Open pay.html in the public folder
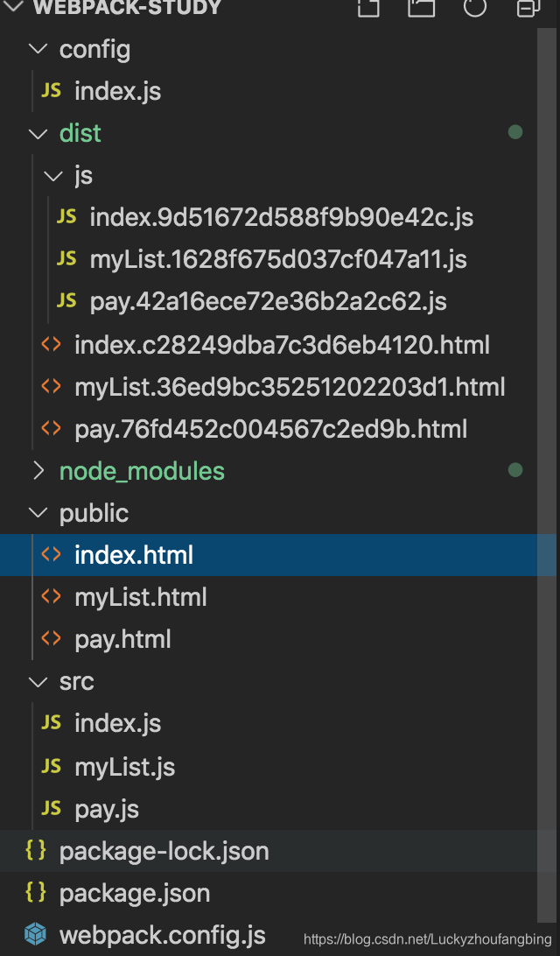560x956 pixels. pos(122,639)
